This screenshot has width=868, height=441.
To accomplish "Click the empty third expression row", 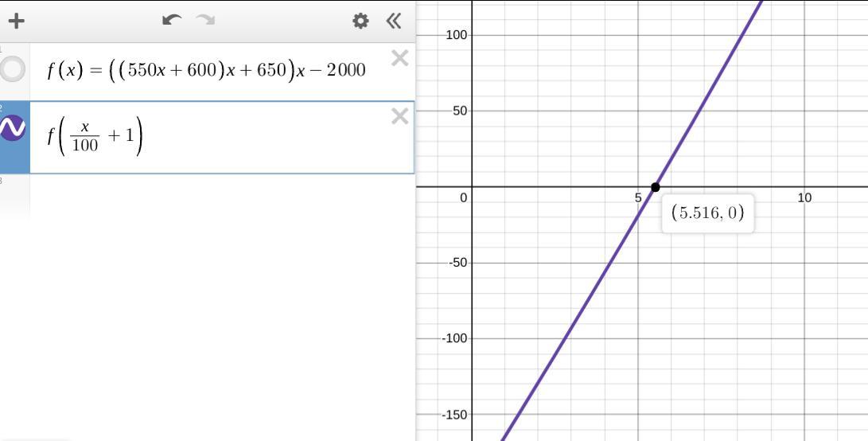I will tap(221, 197).
